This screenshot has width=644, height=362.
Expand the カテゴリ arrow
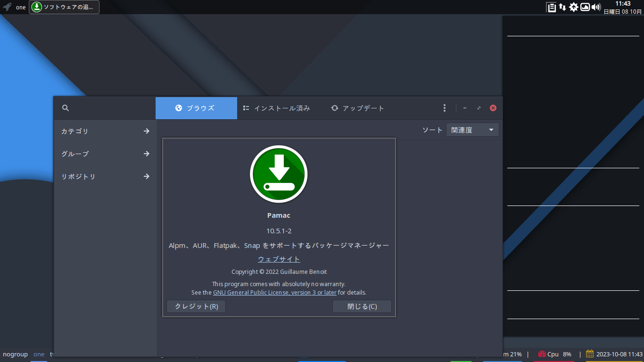click(x=147, y=131)
